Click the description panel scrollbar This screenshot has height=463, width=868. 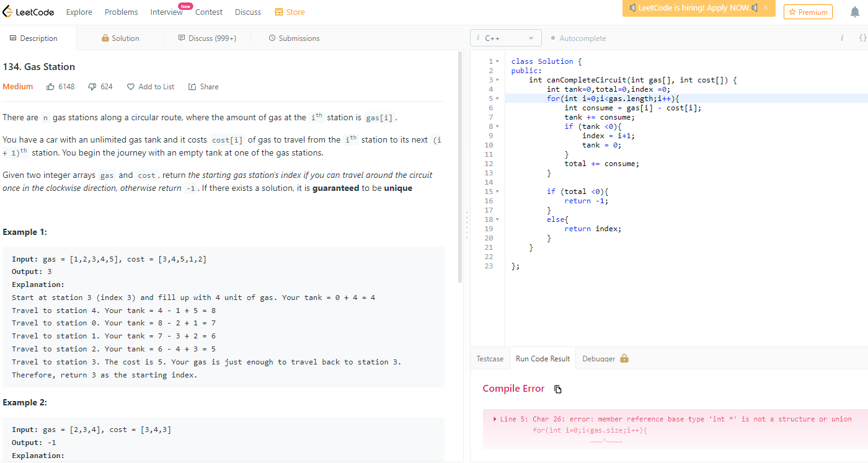(x=460, y=167)
